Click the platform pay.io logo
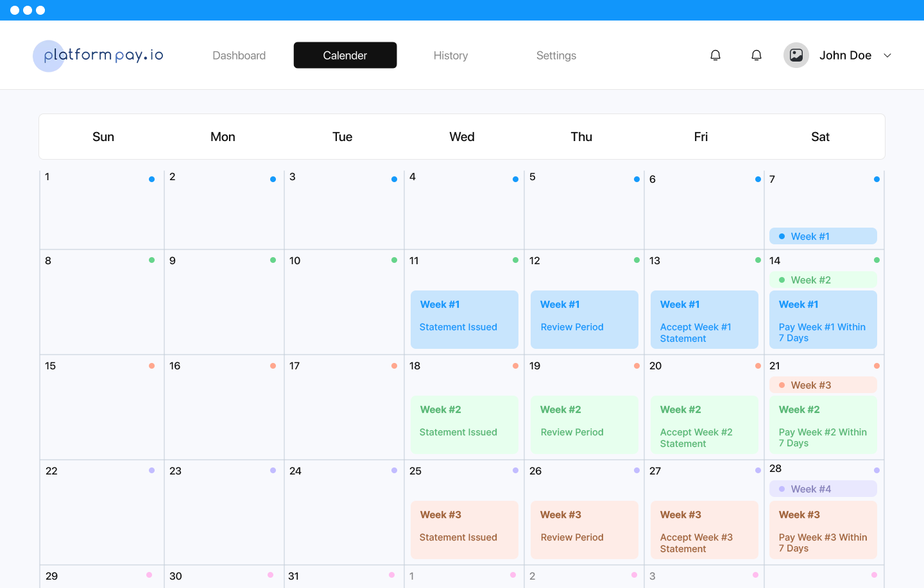Screen dimensions: 924x588 pyautogui.click(x=99, y=56)
